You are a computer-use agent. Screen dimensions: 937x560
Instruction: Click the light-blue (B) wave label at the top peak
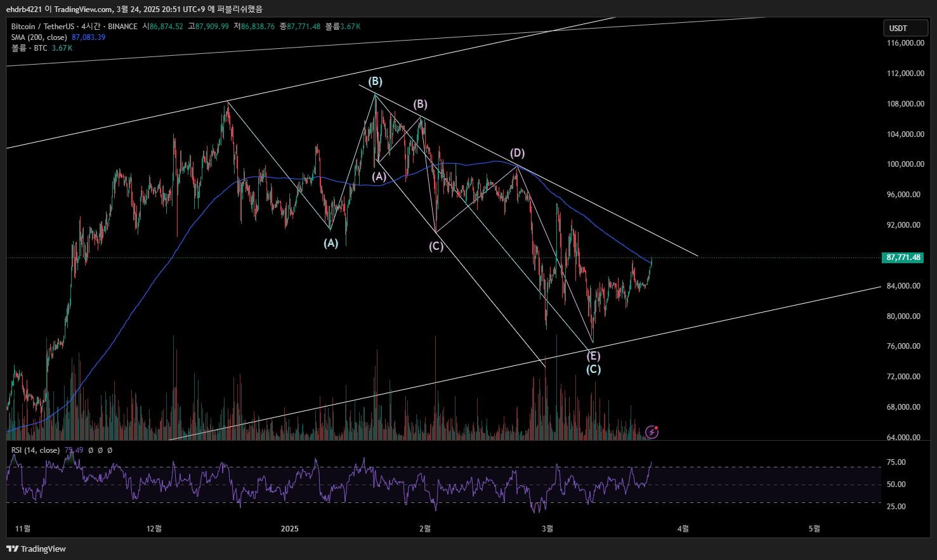(376, 81)
